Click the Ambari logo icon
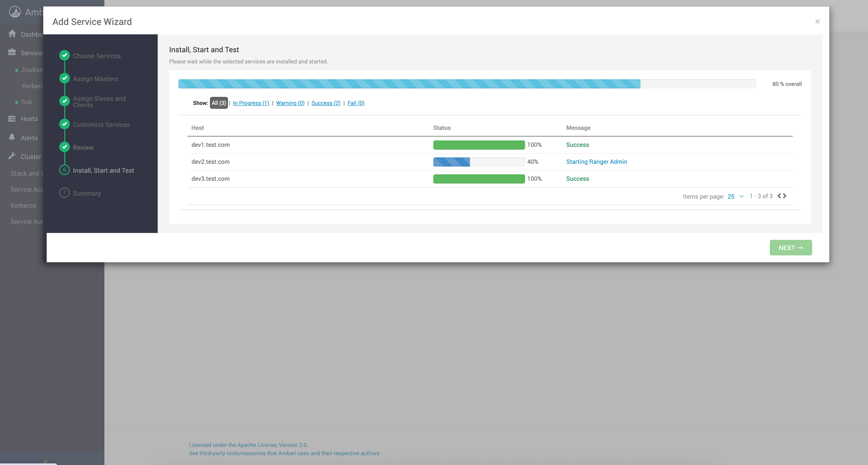This screenshot has height=465, width=868. click(15, 12)
